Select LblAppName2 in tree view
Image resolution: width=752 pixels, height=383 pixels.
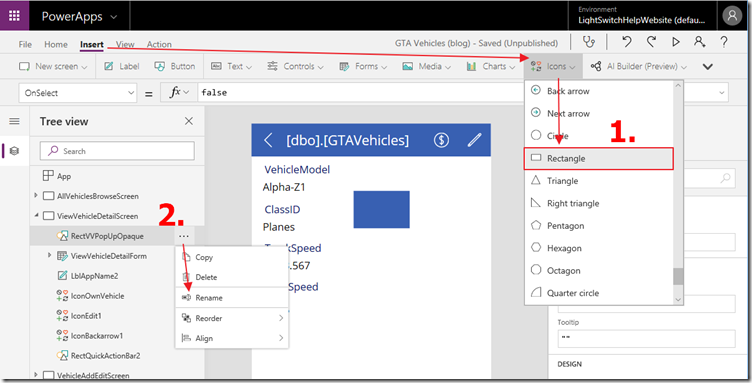click(x=88, y=276)
